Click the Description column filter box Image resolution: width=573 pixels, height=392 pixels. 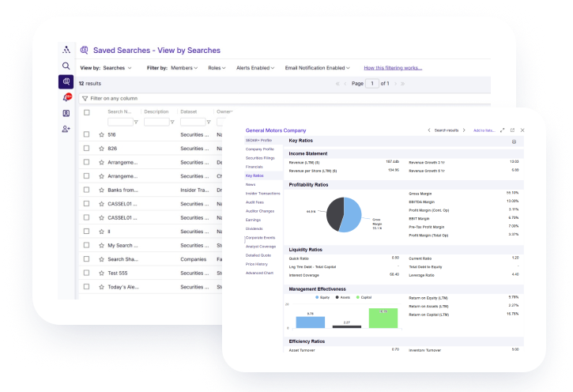click(156, 122)
